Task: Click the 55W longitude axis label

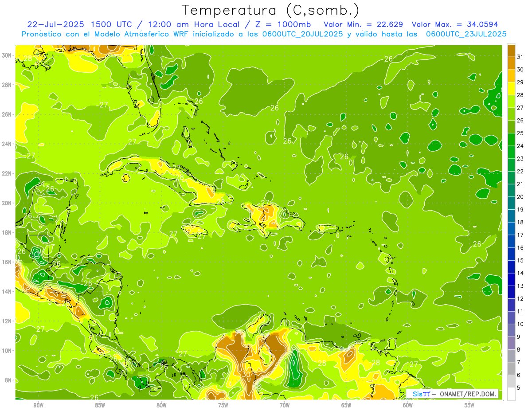Action: click(469, 405)
